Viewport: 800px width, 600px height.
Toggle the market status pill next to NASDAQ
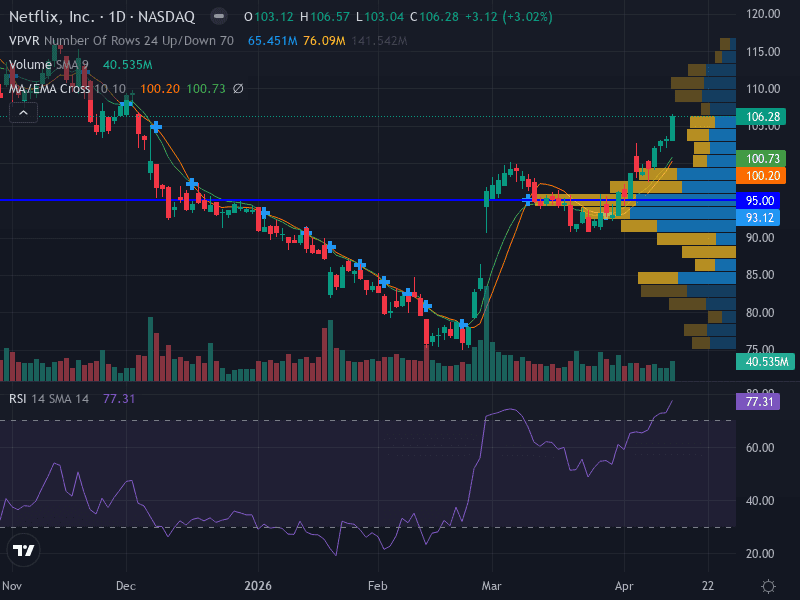pyautogui.click(x=219, y=17)
